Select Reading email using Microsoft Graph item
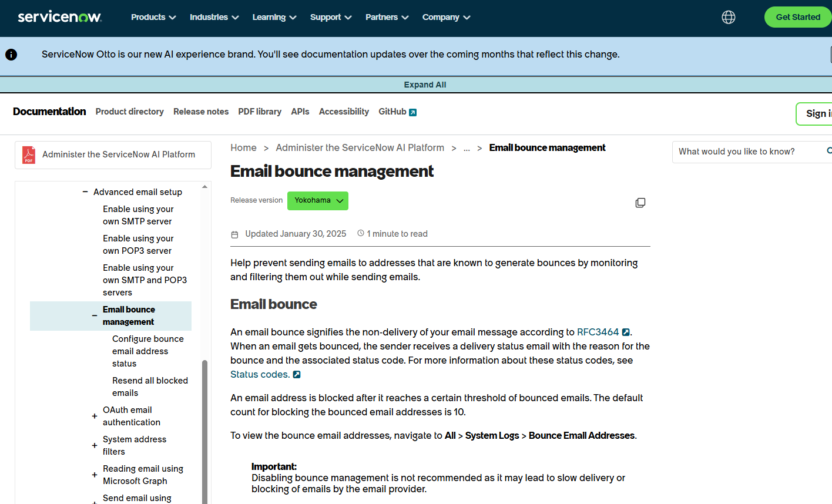832x504 pixels. [143, 475]
